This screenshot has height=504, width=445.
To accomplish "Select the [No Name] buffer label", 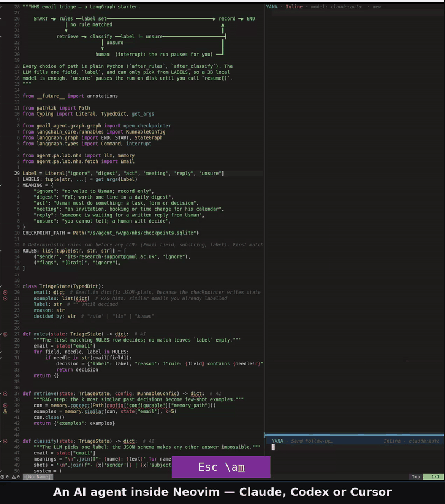I will coord(38,477).
